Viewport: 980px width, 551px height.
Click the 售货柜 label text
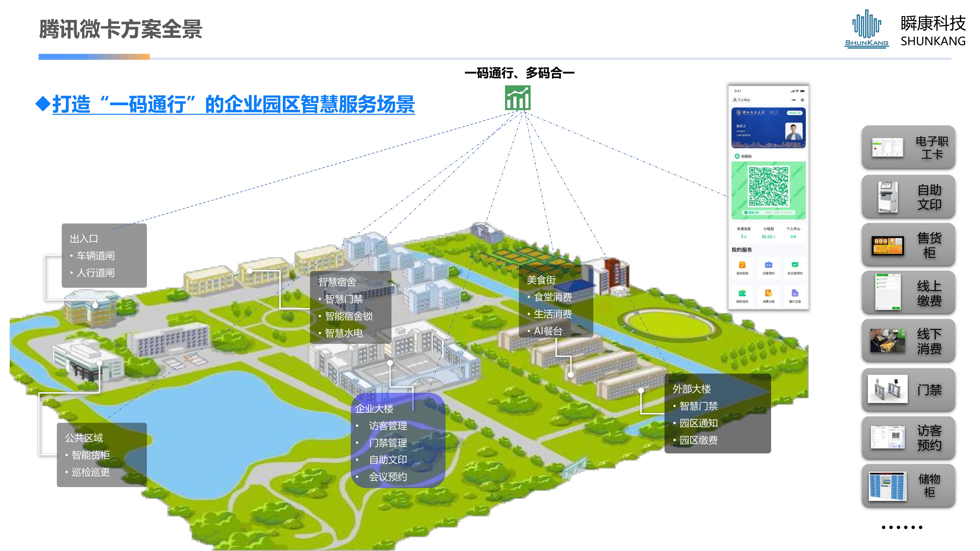click(x=929, y=245)
